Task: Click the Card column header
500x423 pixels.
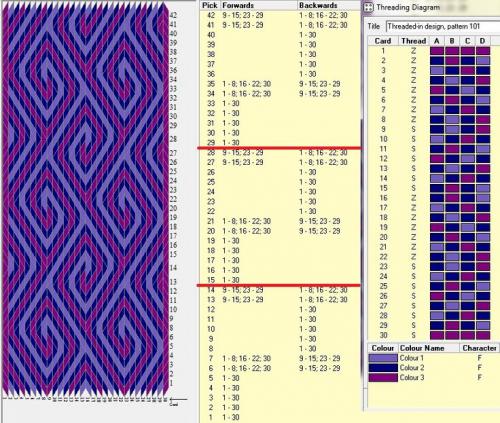Action: 383,41
